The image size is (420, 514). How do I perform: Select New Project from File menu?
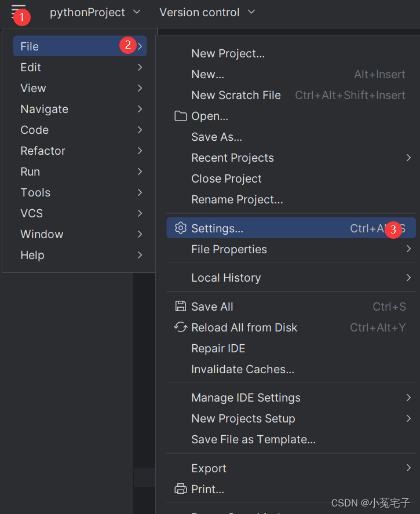click(x=228, y=53)
